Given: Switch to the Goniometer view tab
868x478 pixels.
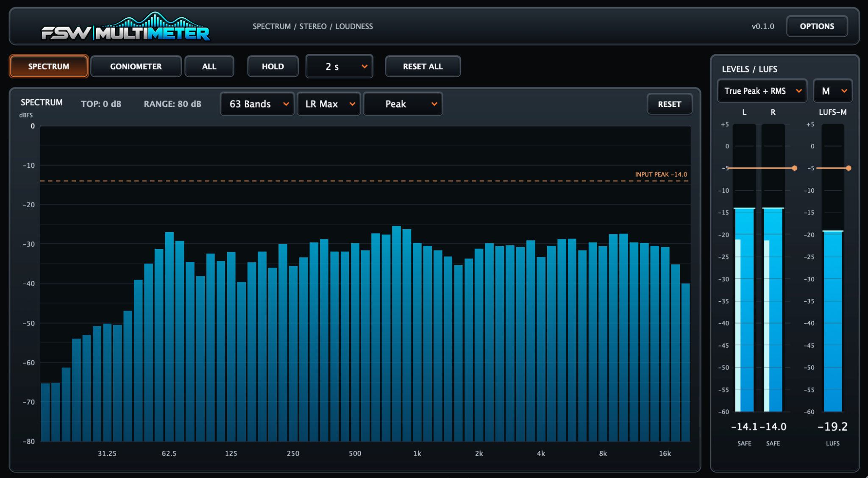Looking at the screenshot, I should 136,67.
